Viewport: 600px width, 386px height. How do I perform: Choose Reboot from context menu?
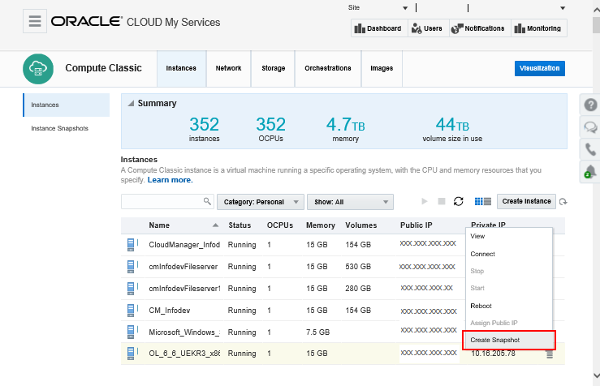[481, 306]
